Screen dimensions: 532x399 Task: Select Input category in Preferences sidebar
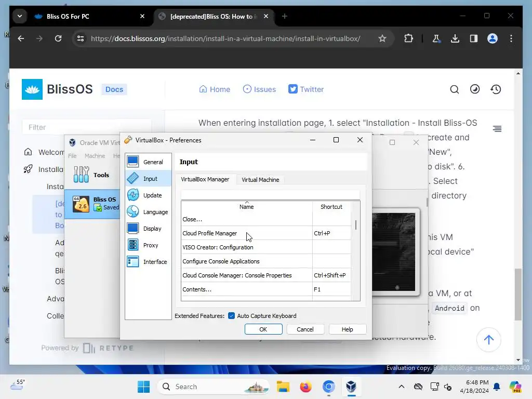tap(148, 179)
